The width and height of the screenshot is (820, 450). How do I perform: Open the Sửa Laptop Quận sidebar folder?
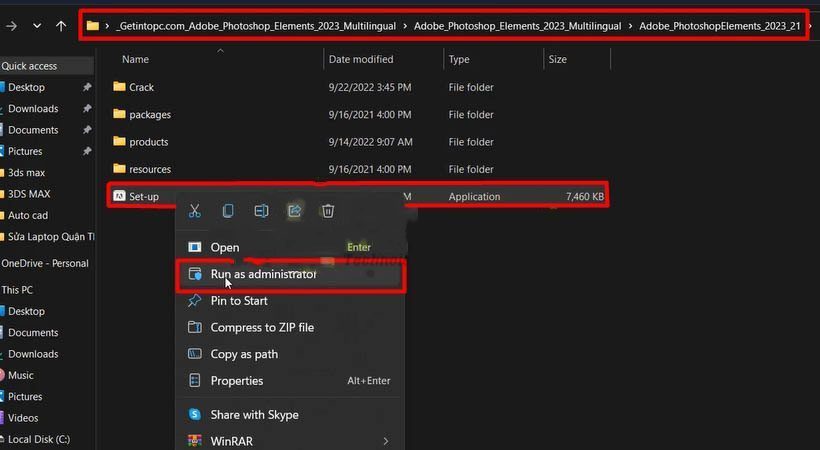[x=51, y=237]
